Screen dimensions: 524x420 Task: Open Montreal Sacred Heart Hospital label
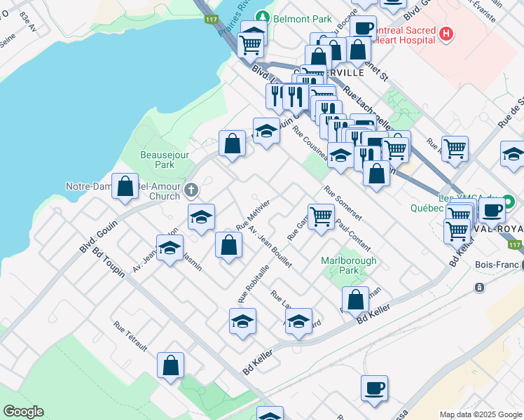click(403, 36)
